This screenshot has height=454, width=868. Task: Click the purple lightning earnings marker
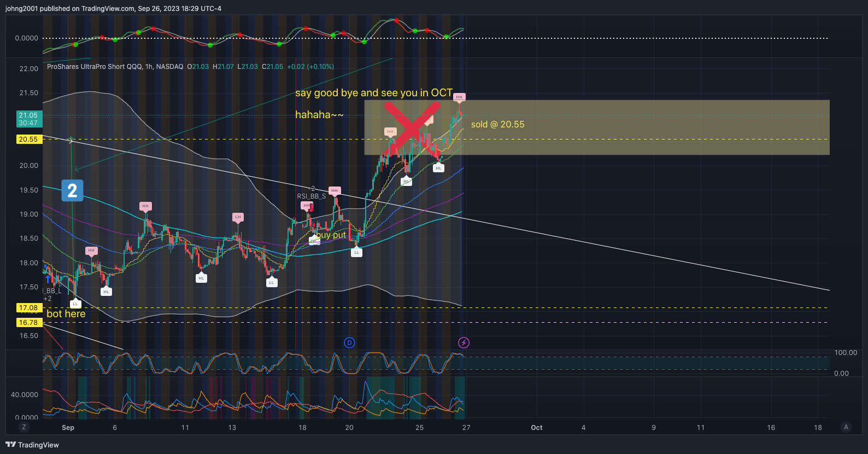click(x=464, y=343)
